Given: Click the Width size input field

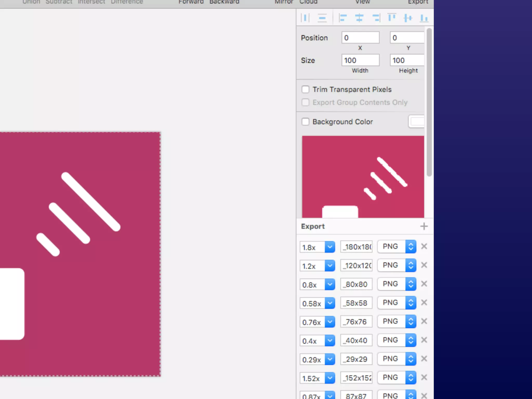Looking at the screenshot, I should point(360,60).
